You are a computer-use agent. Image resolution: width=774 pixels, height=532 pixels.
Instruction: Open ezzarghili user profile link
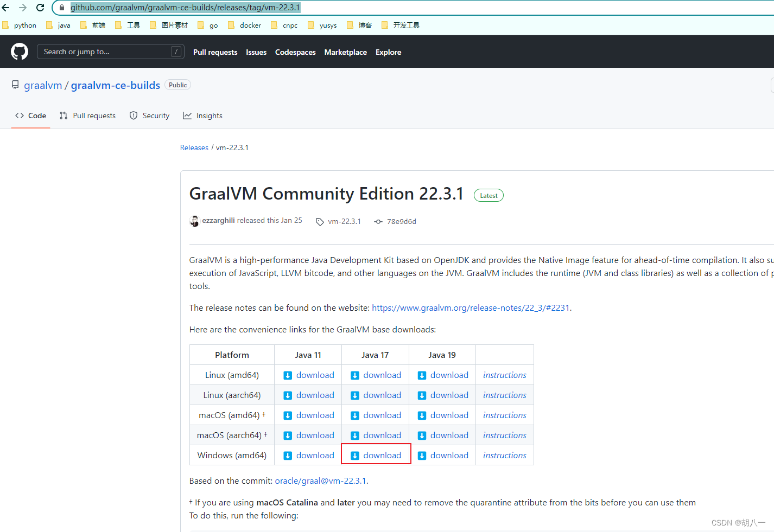219,221
